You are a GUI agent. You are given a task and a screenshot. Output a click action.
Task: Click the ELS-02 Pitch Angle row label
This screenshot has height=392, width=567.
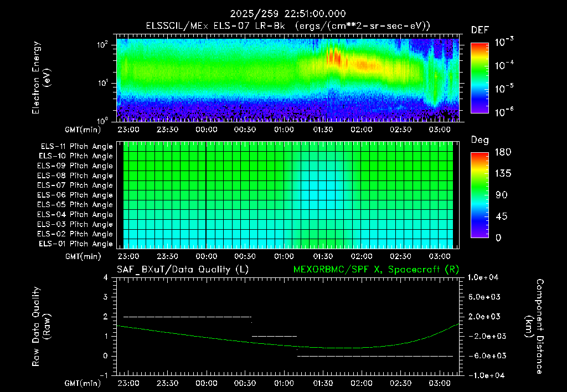pos(75,234)
